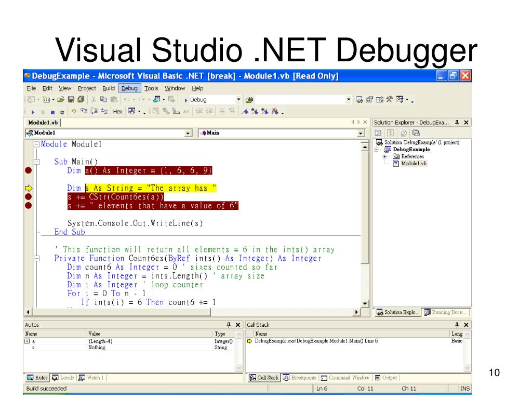Click the Save All icon
This screenshot has width=532, height=399.
click(x=81, y=99)
